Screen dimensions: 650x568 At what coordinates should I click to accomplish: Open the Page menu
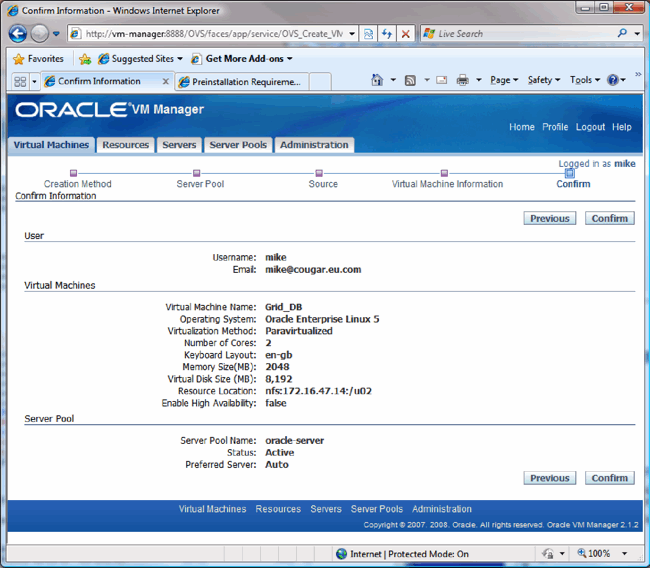point(504,80)
